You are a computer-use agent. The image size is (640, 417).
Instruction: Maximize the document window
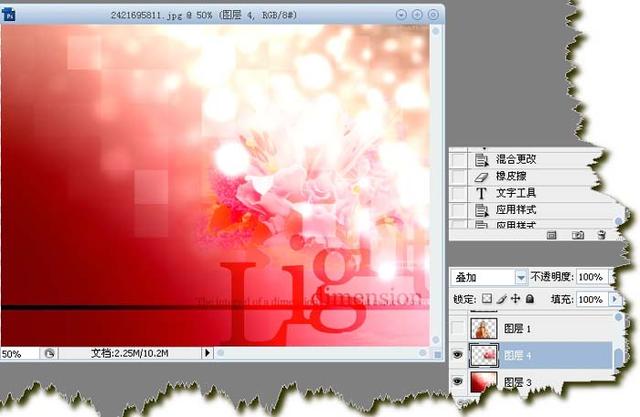click(417, 15)
